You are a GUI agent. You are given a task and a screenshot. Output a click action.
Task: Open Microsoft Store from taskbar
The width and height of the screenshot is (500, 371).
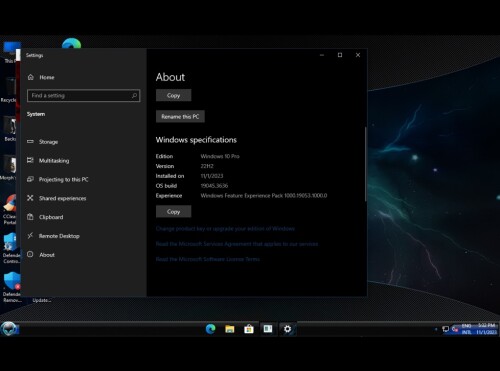249,329
